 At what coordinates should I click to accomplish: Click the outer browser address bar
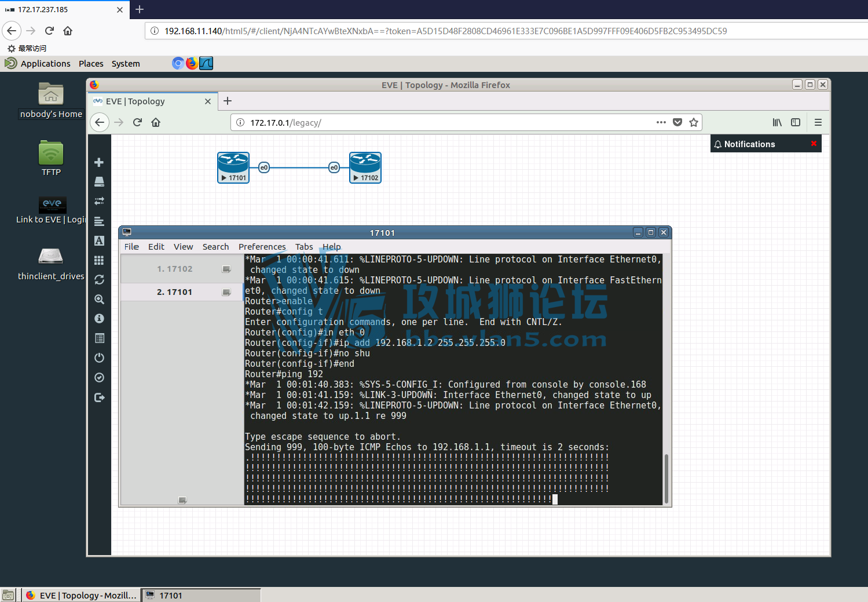pos(507,31)
